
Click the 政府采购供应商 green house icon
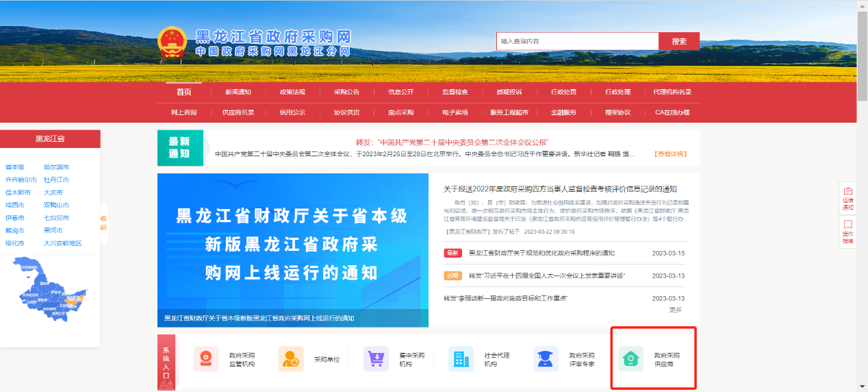coord(630,359)
